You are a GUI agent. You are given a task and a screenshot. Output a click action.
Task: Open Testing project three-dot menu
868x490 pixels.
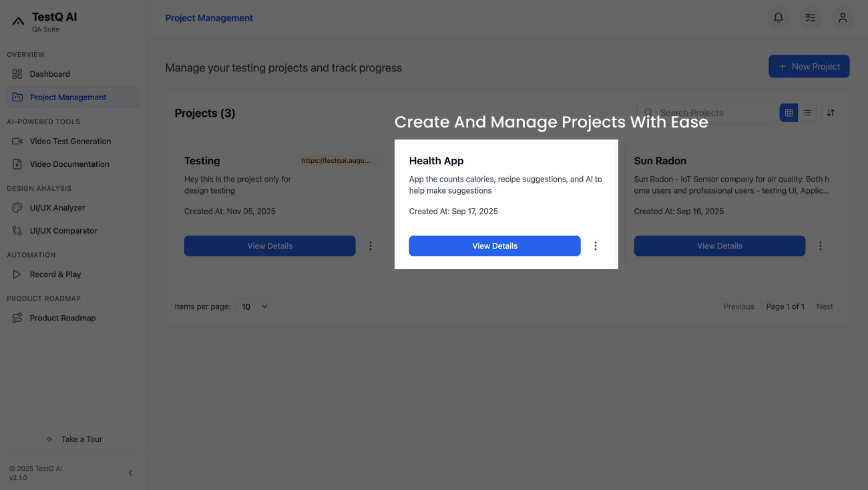point(371,246)
